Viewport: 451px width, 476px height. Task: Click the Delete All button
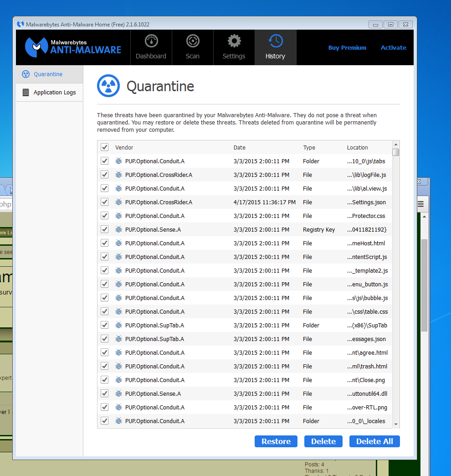(374, 441)
